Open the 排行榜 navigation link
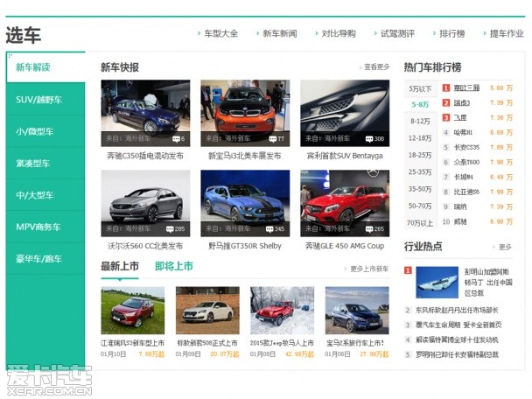Screen dimensions: 532x399 451,33
